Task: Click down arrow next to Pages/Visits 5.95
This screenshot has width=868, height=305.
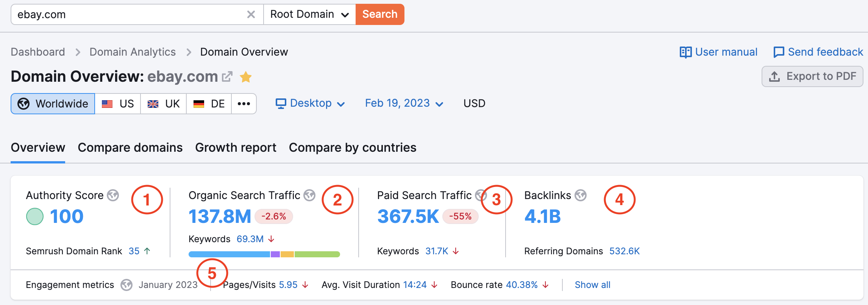Action: 305,285
